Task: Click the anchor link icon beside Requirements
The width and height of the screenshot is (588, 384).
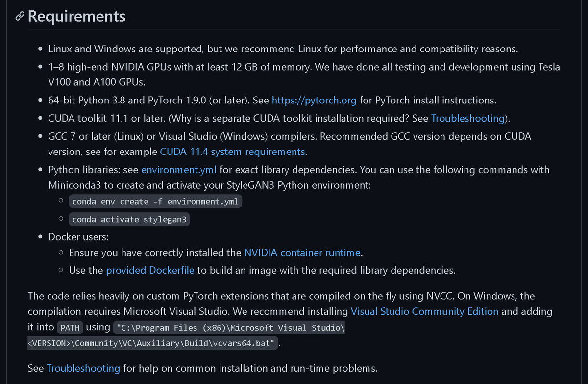Action: coord(20,17)
